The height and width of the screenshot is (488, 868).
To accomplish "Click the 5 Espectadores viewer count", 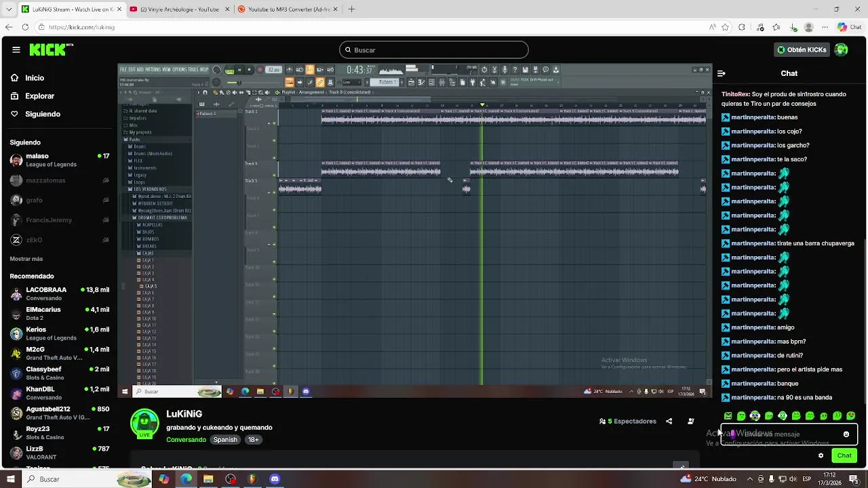I will point(628,421).
